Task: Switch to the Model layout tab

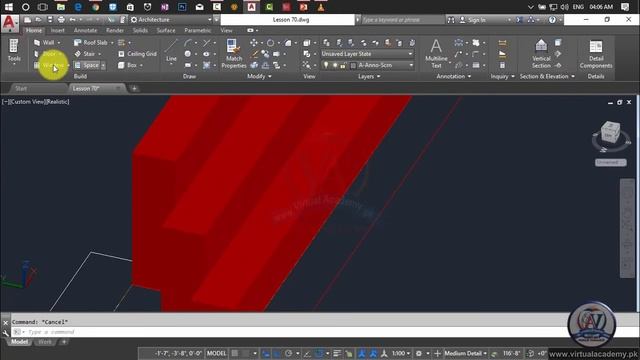Action: click(19, 342)
